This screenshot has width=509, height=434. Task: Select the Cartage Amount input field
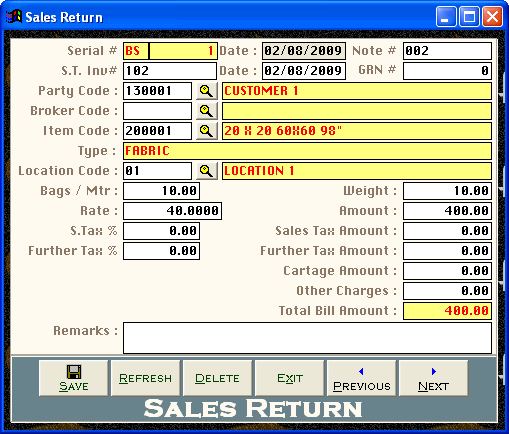447,271
